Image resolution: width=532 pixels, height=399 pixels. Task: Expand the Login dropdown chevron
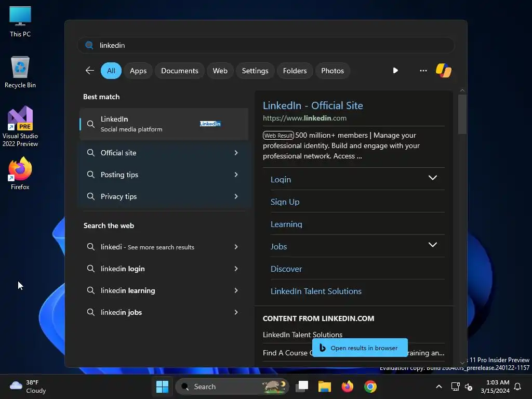[x=433, y=178]
